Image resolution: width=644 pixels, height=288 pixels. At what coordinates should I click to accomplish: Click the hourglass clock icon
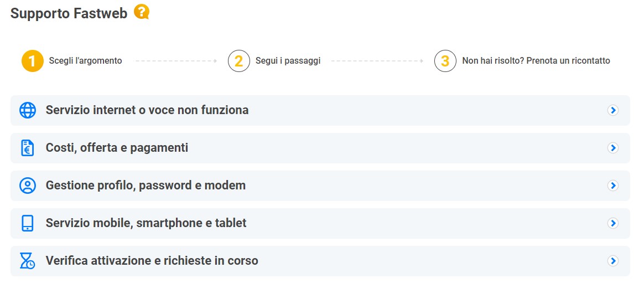pyautogui.click(x=28, y=261)
